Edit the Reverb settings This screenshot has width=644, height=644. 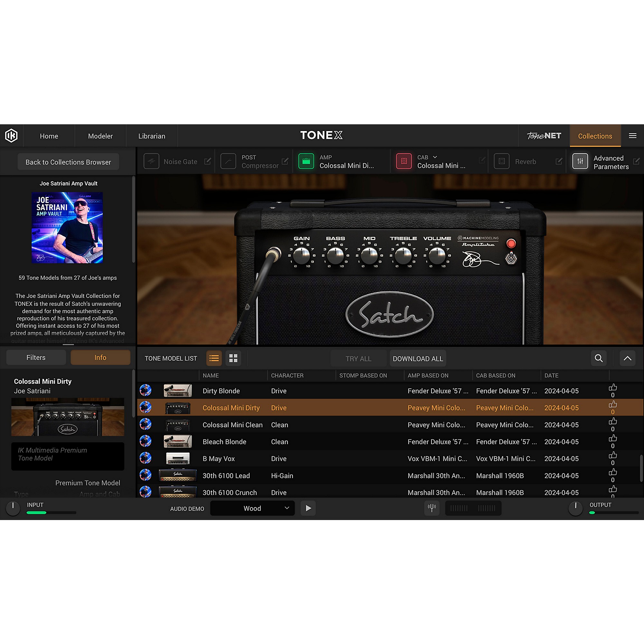pyautogui.click(x=559, y=161)
